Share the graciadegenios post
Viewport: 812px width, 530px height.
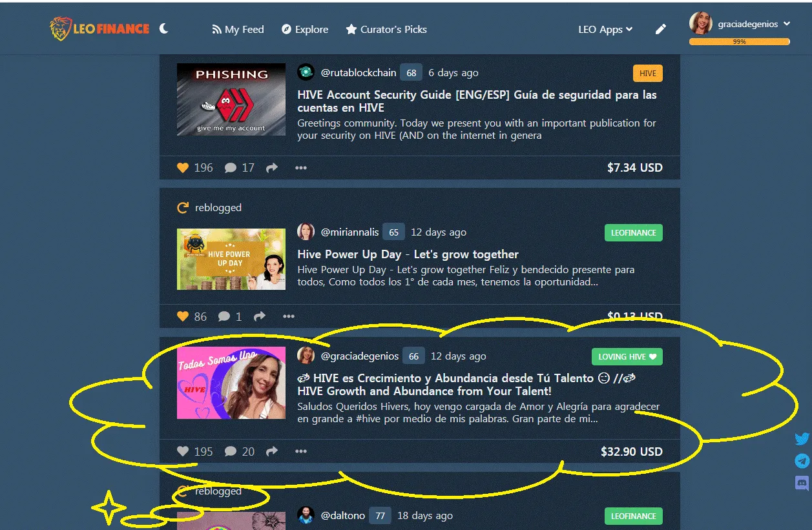click(272, 451)
